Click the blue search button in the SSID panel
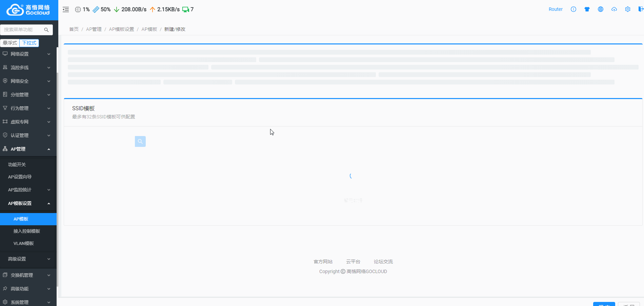Image resolution: width=644 pixels, height=306 pixels. click(x=140, y=141)
